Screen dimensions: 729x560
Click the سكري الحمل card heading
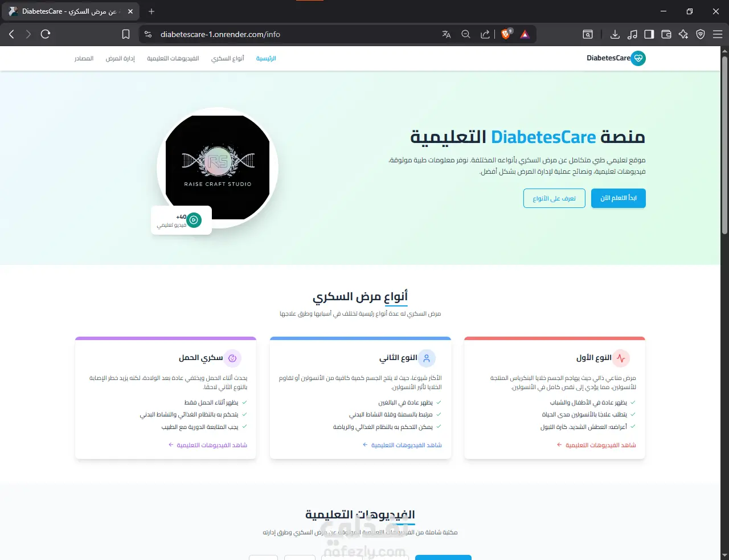(201, 358)
